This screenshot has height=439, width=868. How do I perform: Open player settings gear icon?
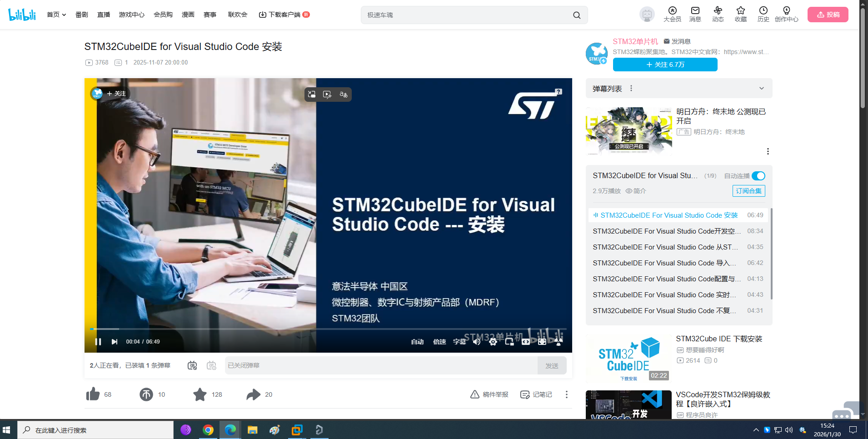493,341
